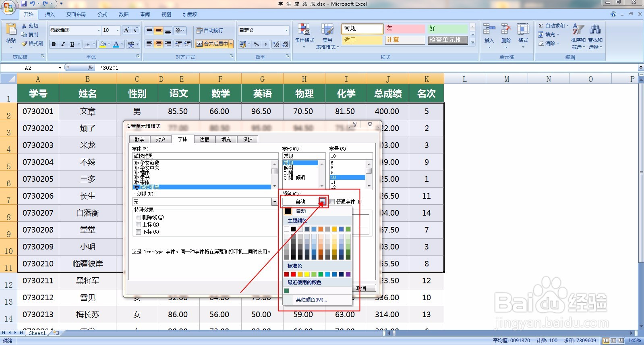This screenshot has width=644, height=345.
Task: Choose More Colors (其他颜色) option
Action: (x=311, y=300)
